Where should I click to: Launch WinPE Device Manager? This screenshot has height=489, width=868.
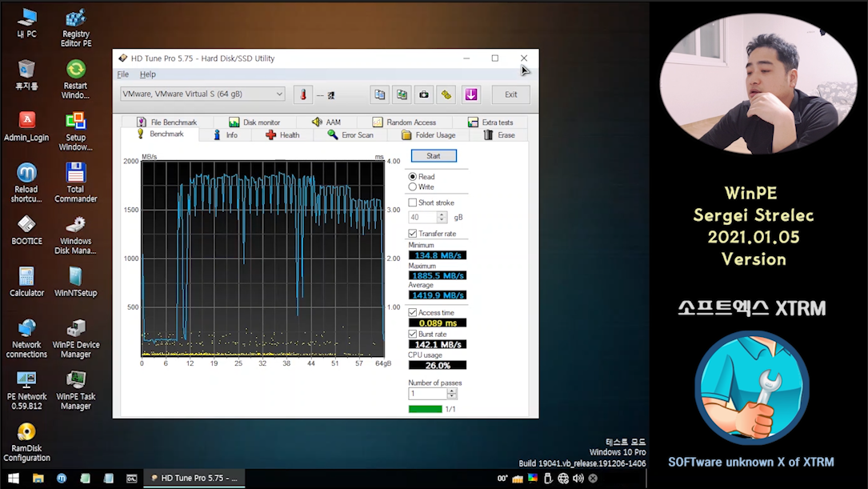point(76,339)
